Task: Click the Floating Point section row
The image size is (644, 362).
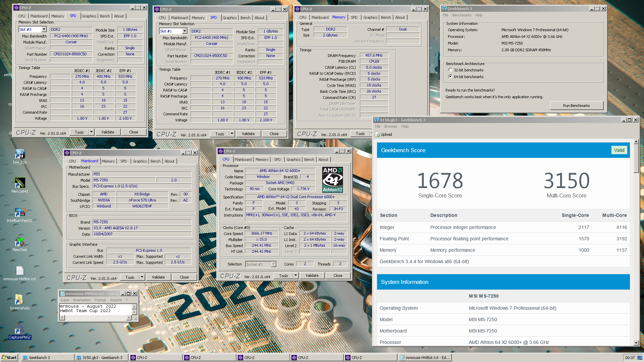Action: point(503,239)
